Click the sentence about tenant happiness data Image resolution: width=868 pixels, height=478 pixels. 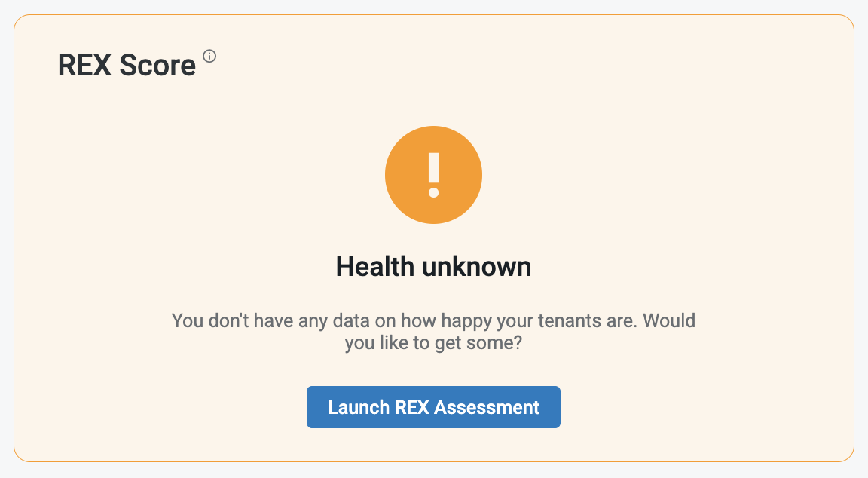coord(433,332)
